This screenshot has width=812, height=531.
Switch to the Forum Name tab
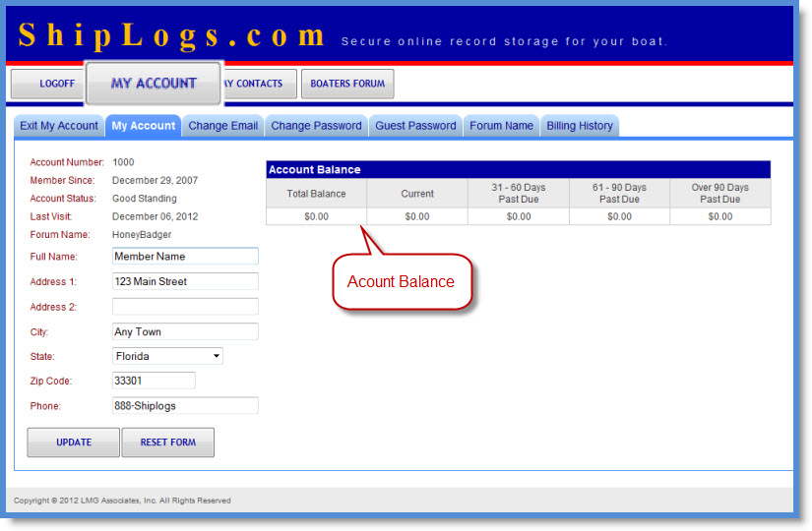[501, 126]
